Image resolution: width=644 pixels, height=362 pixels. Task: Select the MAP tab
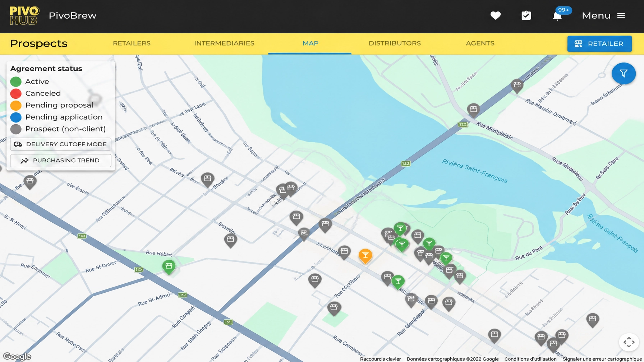pos(310,43)
